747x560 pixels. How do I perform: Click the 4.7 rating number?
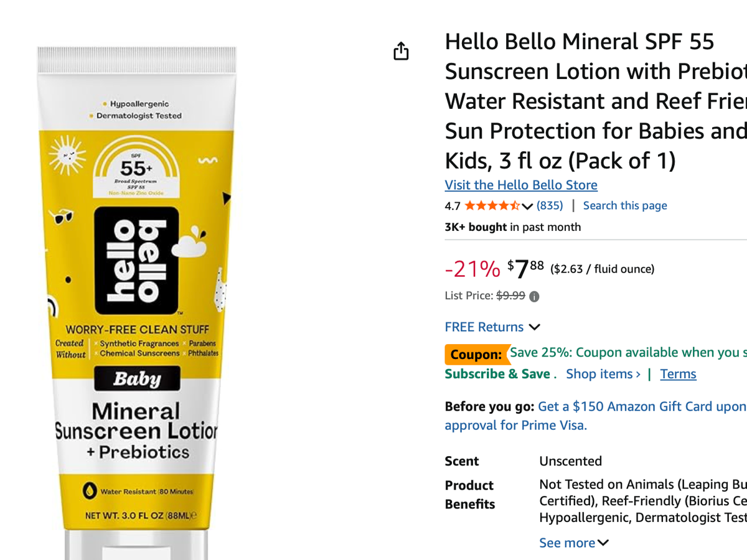click(x=453, y=206)
